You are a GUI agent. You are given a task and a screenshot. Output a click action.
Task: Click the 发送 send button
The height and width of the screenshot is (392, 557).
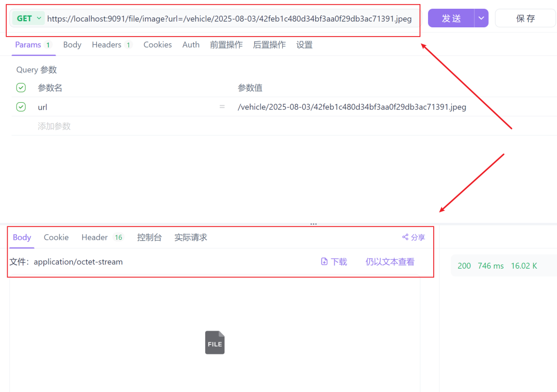451,18
